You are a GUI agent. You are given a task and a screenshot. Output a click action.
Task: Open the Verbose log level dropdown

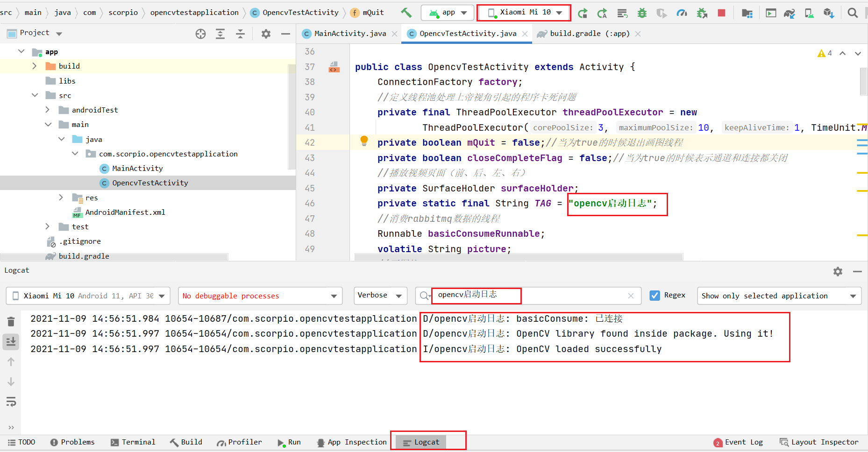(380, 296)
